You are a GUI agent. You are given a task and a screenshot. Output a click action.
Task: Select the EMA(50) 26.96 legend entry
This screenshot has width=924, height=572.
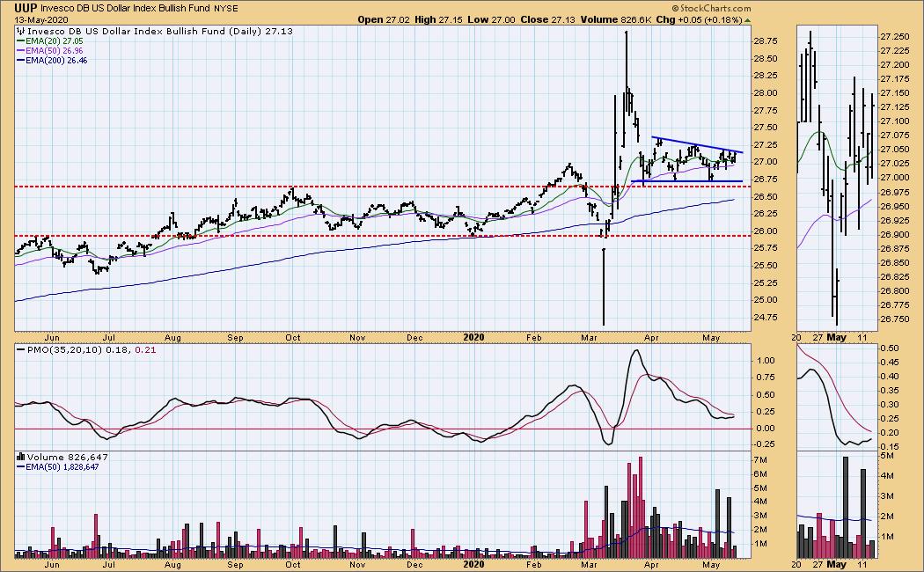tap(50, 51)
